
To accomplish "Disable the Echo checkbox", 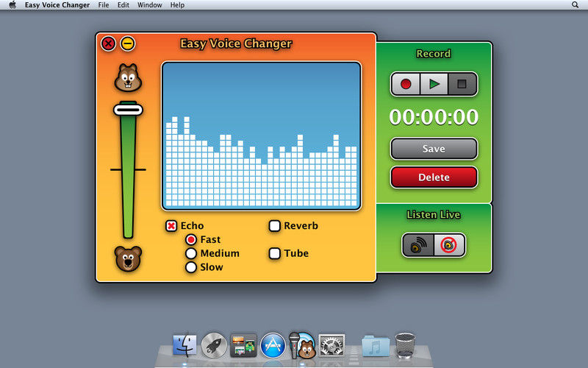I will 171,226.
